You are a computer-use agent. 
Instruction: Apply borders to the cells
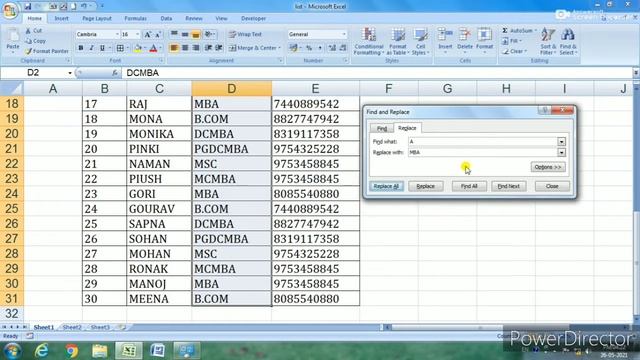pos(120,48)
